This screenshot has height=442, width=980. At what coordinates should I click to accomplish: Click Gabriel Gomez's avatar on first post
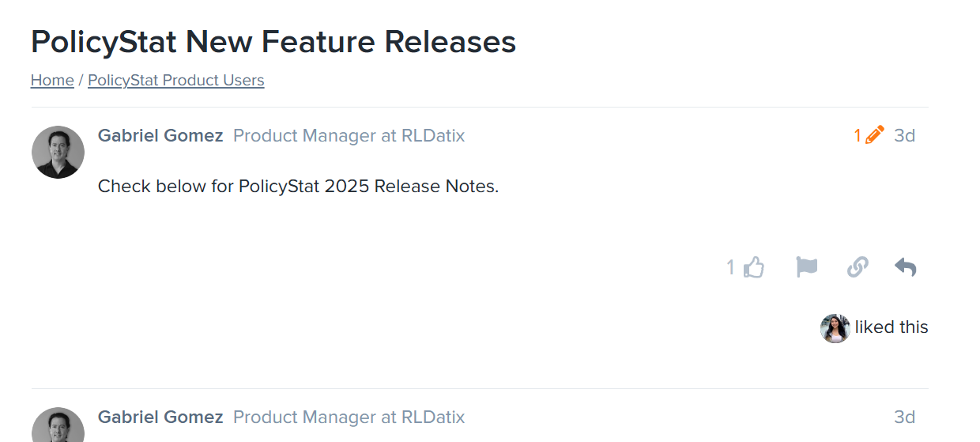pos(58,152)
